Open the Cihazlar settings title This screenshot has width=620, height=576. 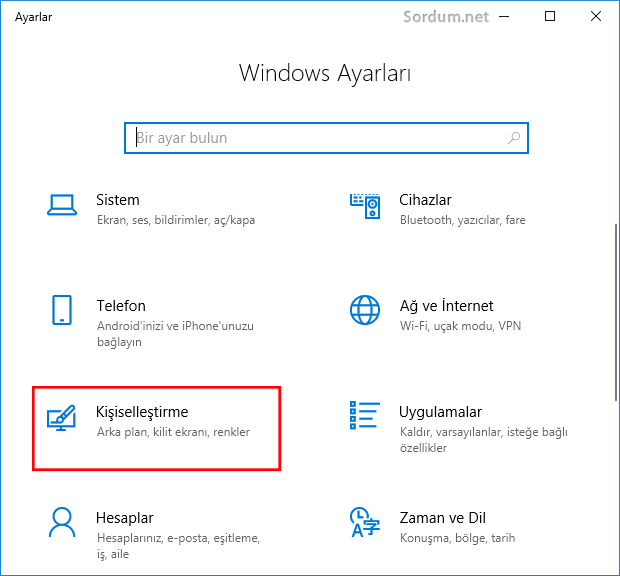pyautogui.click(x=425, y=200)
